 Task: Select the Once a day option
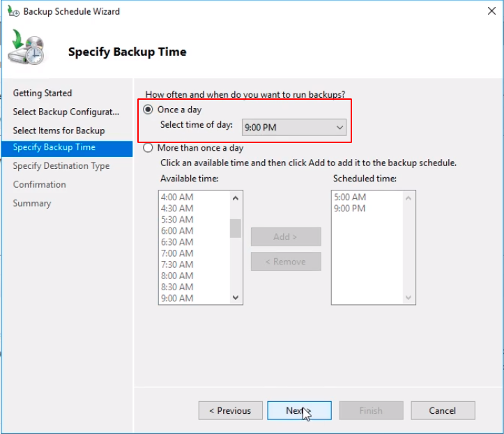[x=148, y=110]
